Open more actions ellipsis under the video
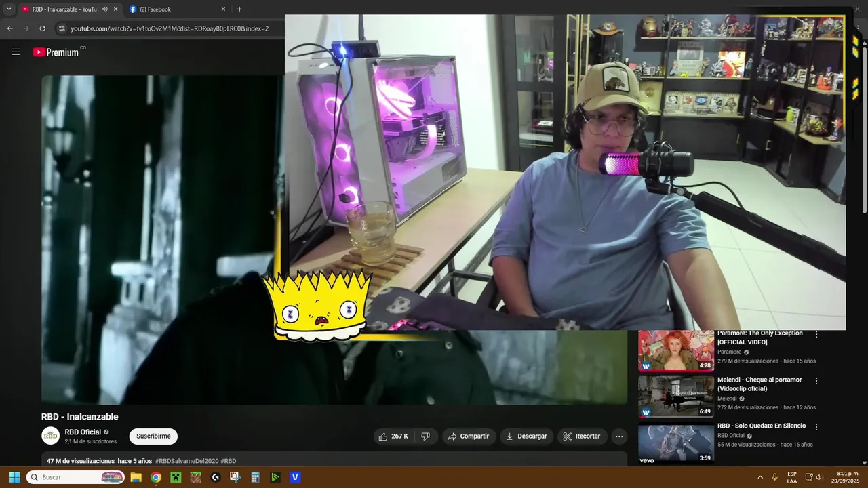 pyautogui.click(x=619, y=436)
